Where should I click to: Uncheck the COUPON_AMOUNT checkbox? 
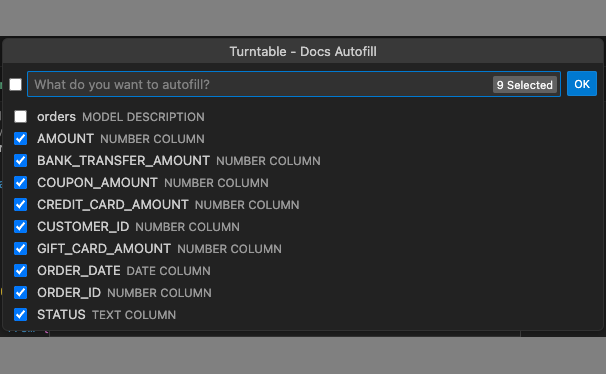click(x=20, y=182)
